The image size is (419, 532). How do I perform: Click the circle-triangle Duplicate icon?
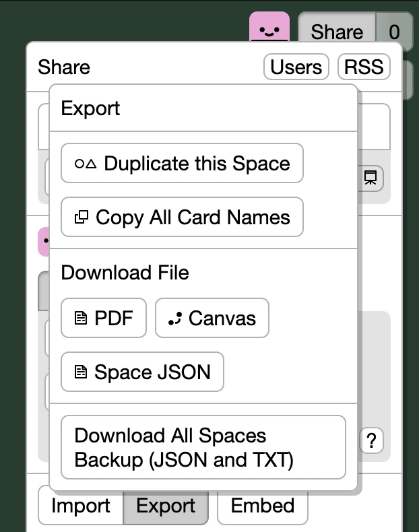pyautogui.click(x=86, y=164)
